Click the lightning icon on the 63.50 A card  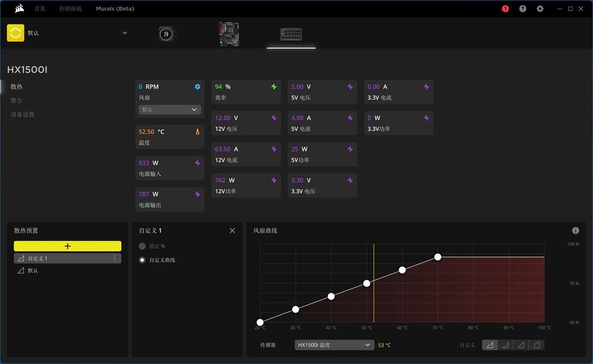pyautogui.click(x=274, y=149)
